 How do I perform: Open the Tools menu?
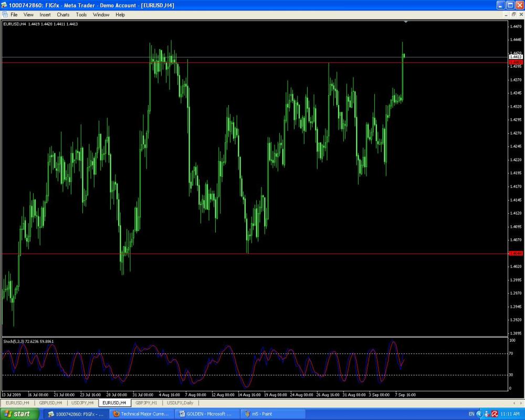click(81, 15)
